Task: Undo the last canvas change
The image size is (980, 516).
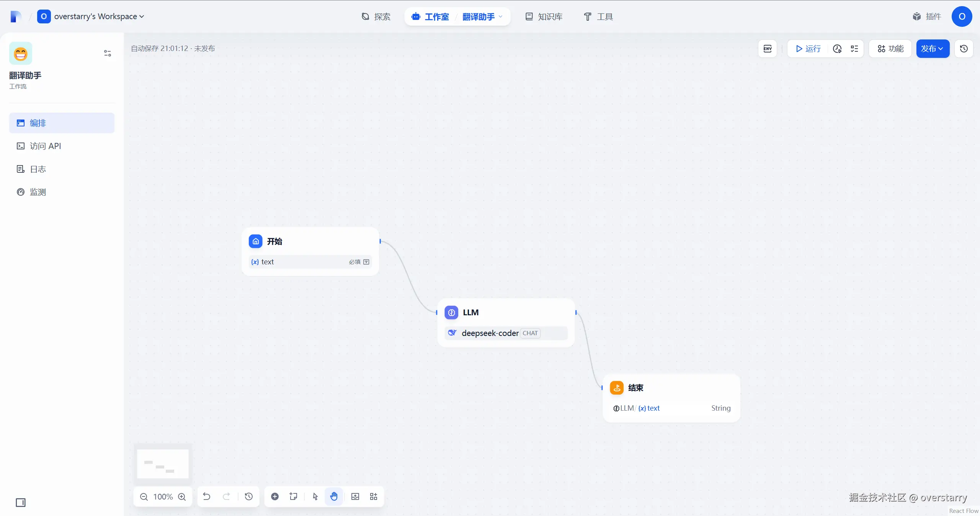Action: 207,496
